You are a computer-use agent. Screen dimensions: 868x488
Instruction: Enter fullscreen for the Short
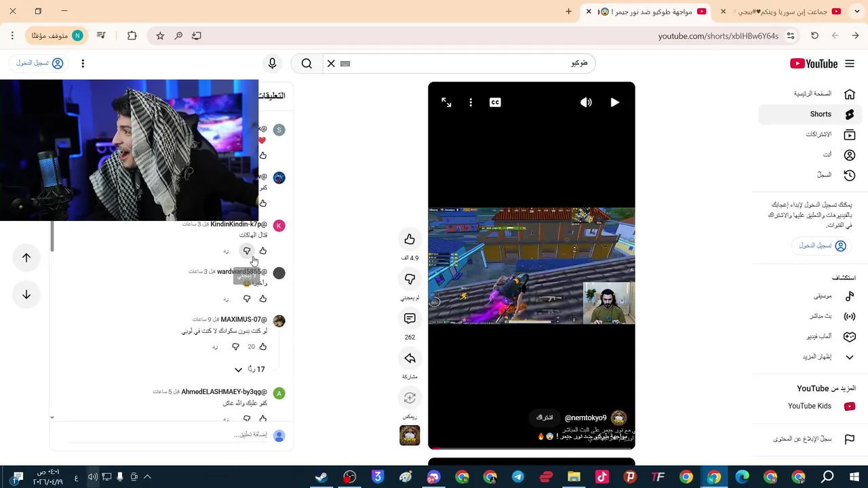(446, 102)
